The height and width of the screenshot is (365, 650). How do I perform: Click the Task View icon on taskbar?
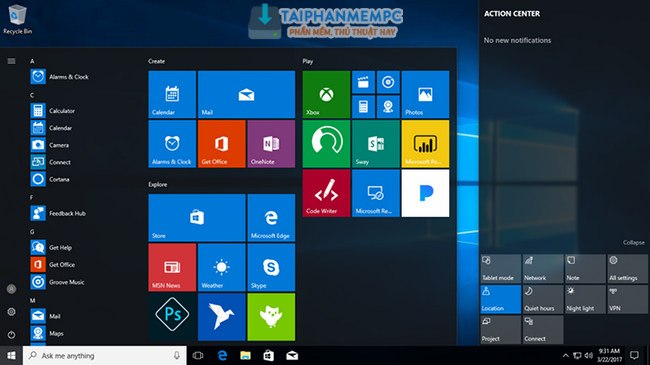(198, 355)
